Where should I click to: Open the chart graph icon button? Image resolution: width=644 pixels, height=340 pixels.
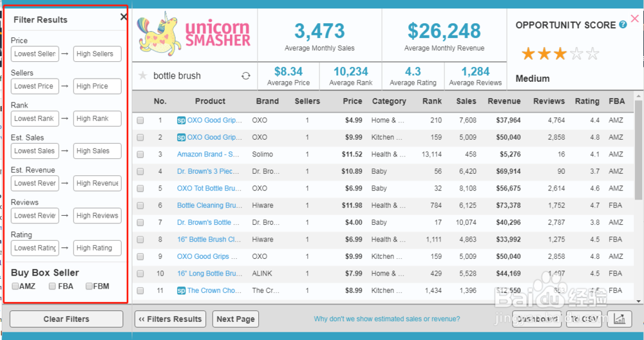619,319
